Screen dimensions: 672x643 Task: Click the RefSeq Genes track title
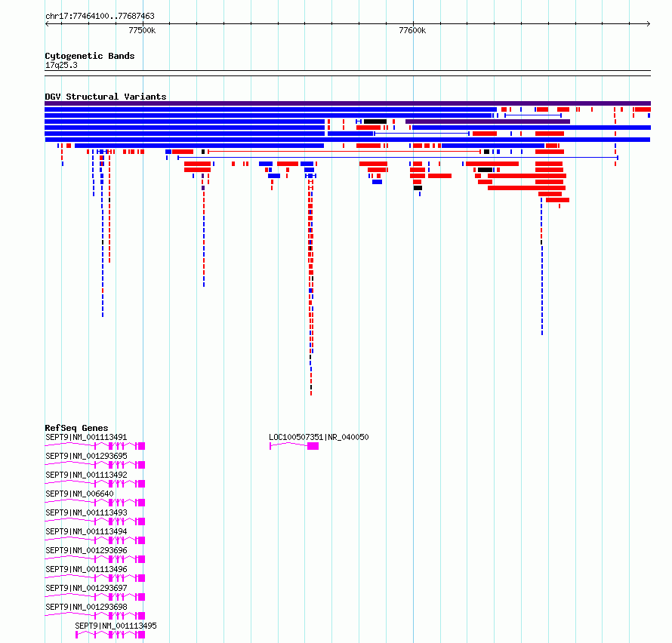[76, 427]
